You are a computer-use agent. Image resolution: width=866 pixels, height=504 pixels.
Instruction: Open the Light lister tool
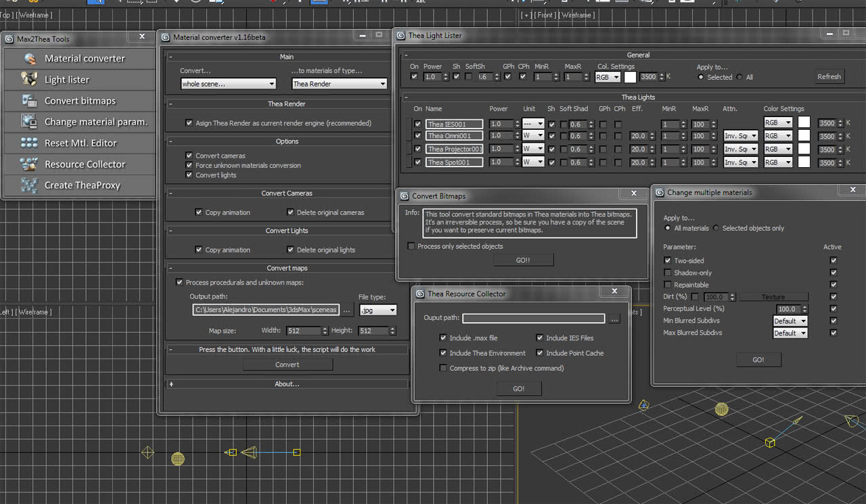coord(80,80)
